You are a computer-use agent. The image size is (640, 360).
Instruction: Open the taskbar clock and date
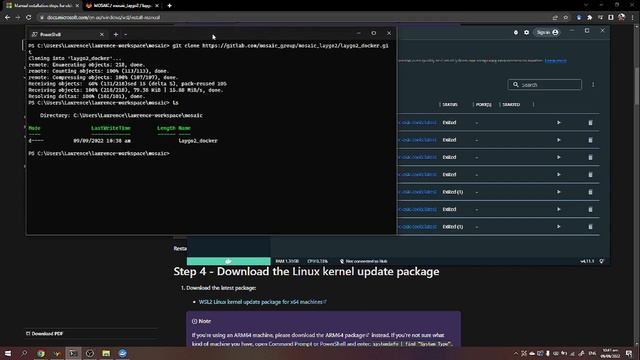(x=610, y=353)
